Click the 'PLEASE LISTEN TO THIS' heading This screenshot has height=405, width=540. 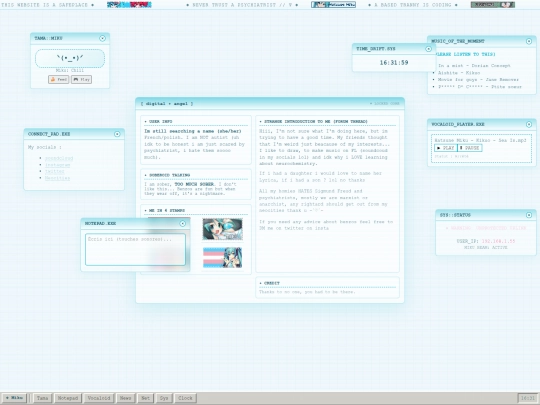[x=466, y=54]
